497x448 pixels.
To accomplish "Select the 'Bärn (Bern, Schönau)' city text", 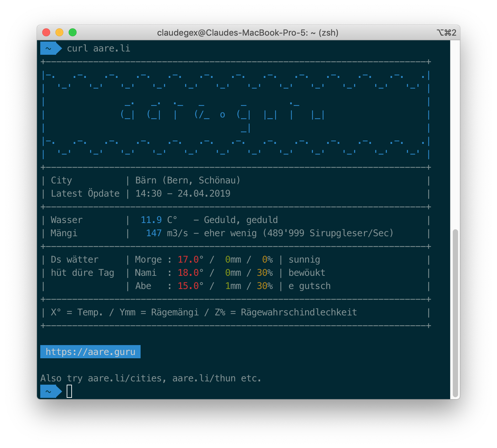I will (188, 180).
